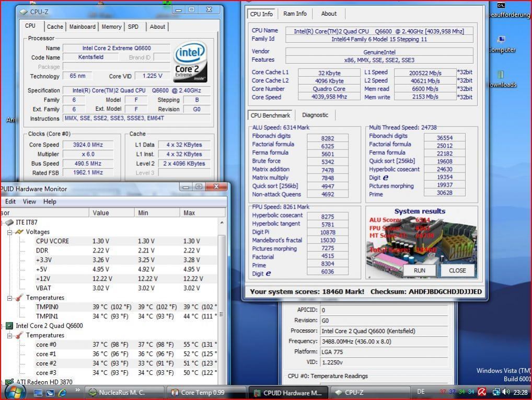Click the RUN benchmark button
Image resolution: width=532 pixels, height=400 pixels.
419,270
